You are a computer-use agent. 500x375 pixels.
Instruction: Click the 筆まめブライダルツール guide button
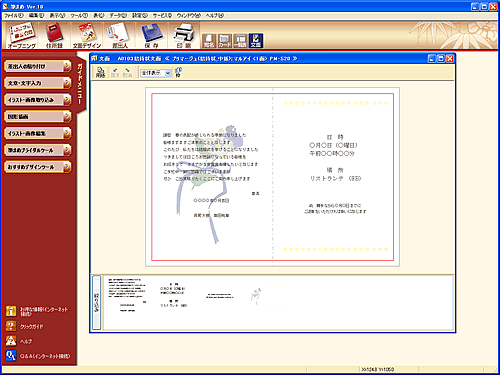pyautogui.click(x=38, y=150)
